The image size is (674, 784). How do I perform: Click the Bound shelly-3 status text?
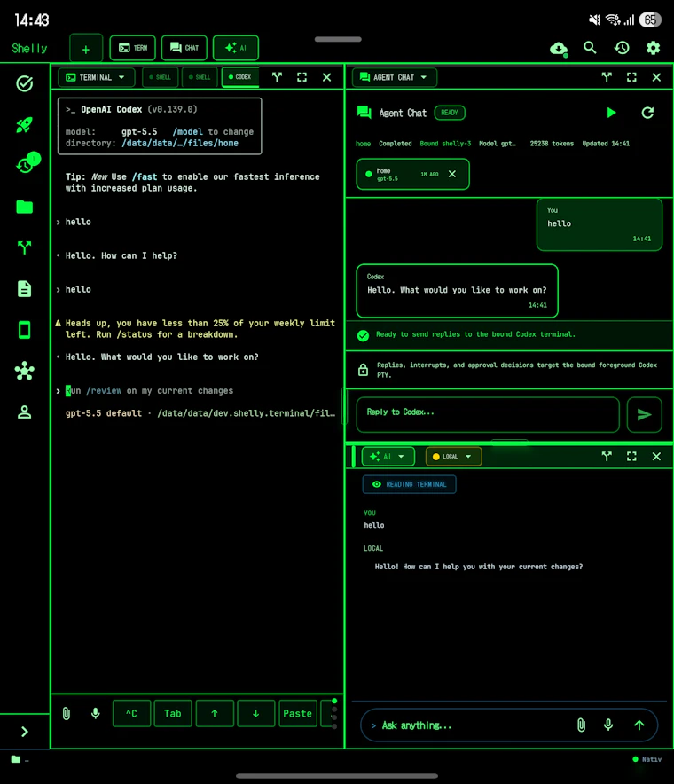click(445, 144)
